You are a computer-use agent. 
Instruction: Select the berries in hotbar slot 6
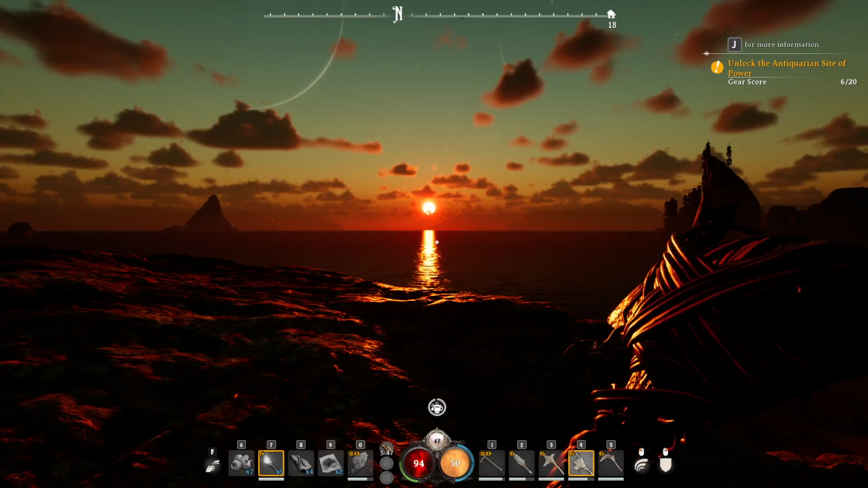pos(241,463)
